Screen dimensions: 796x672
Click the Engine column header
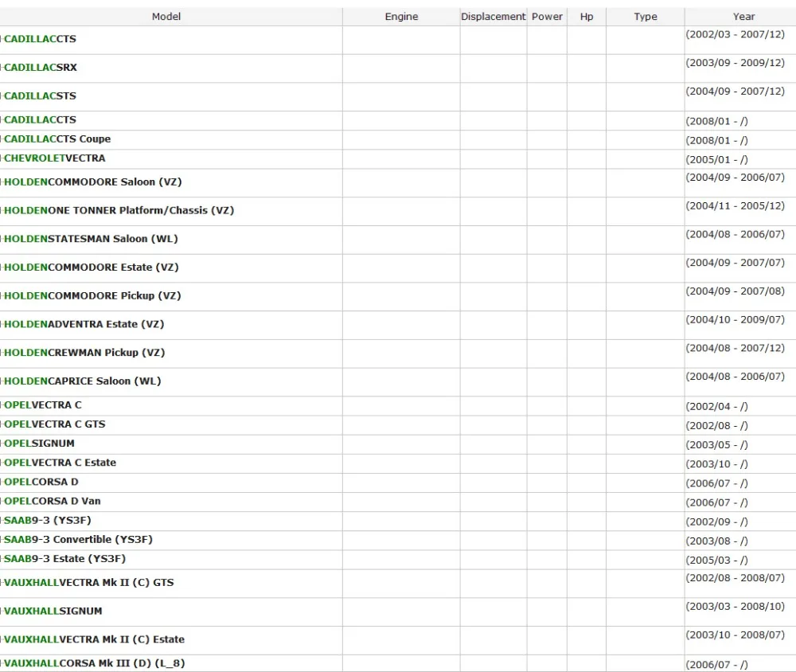401,16
